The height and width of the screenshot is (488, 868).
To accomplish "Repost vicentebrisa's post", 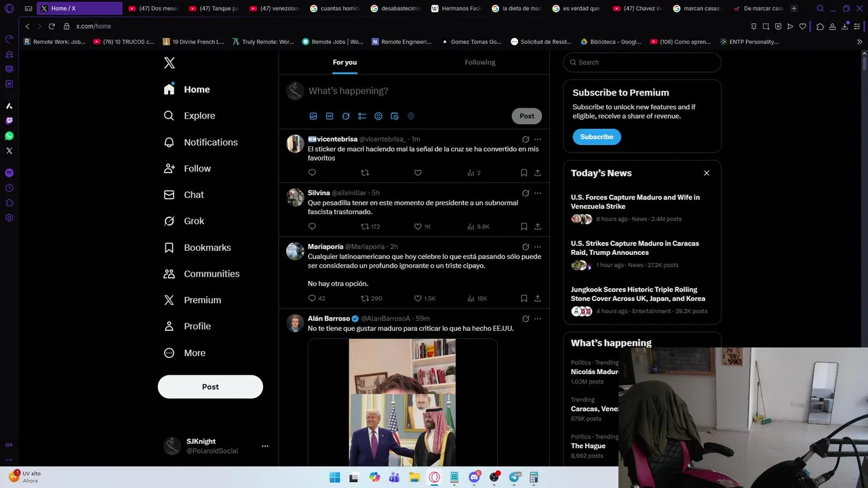I will point(365,173).
